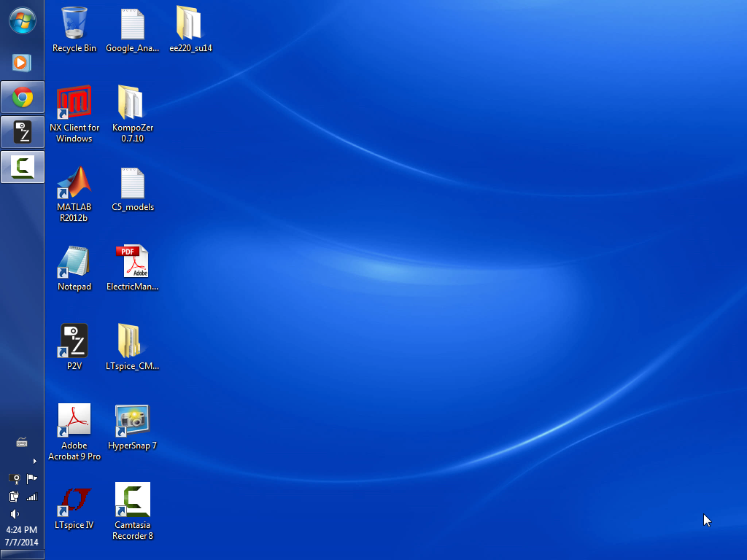The width and height of the screenshot is (747, 560).
Task: Open the LTspice_CM... folder
Action: pyautogui.click(x=132, y=348)
